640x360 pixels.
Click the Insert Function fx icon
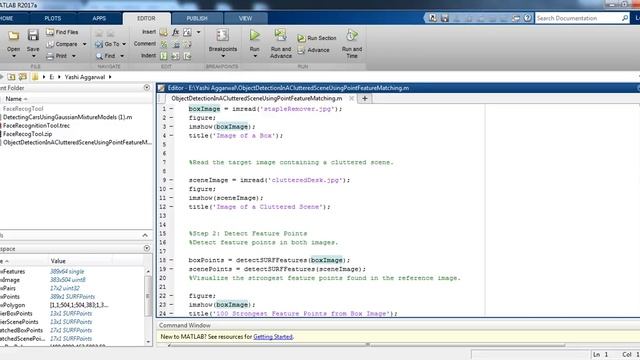click(176, 32)
